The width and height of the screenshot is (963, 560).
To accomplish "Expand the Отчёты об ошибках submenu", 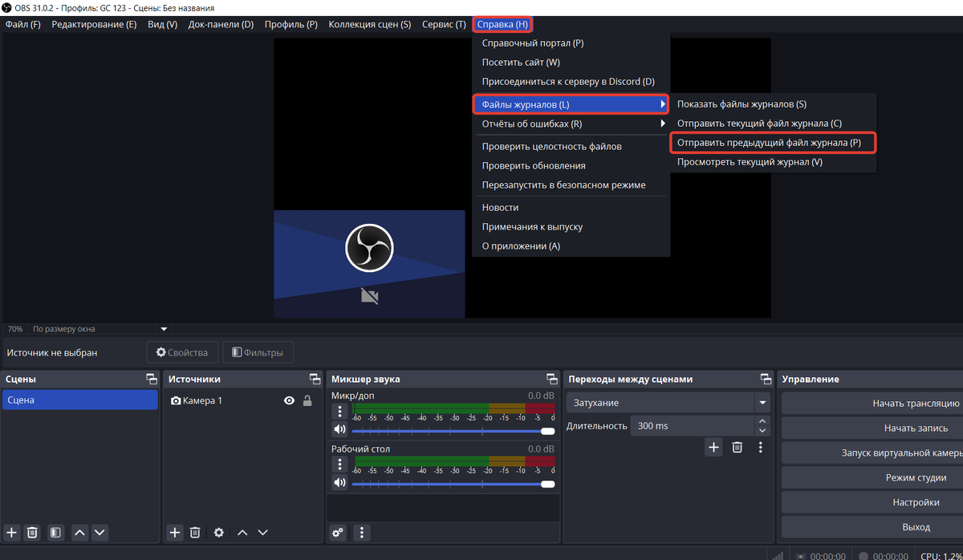I will [x=662, y=124].
